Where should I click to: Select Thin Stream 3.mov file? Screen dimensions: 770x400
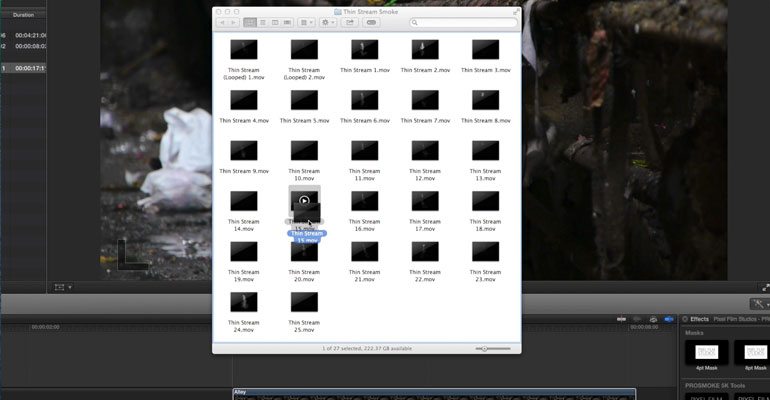pos(485,56)
